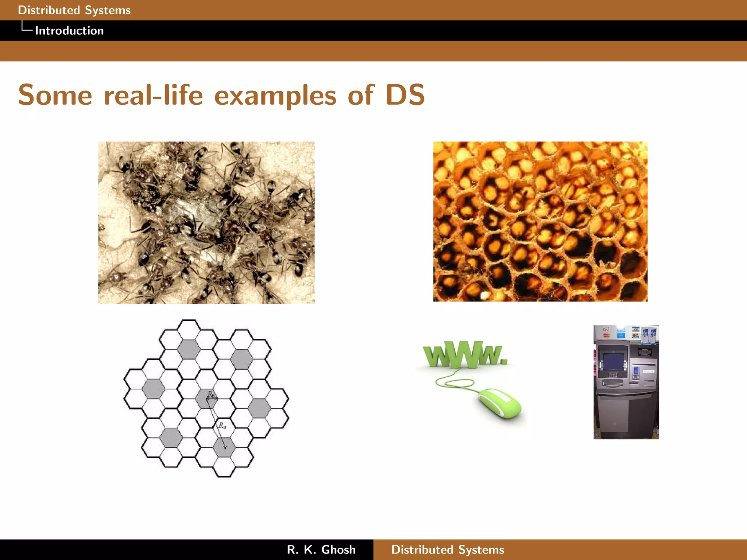This screenshot has width=747, height=560.
Task: Click the Introduction section link in header
Action: click(69, 31)
